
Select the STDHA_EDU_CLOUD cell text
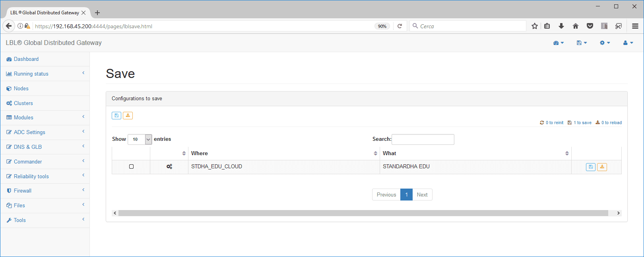pyautogui.click(x=217, y=166)
